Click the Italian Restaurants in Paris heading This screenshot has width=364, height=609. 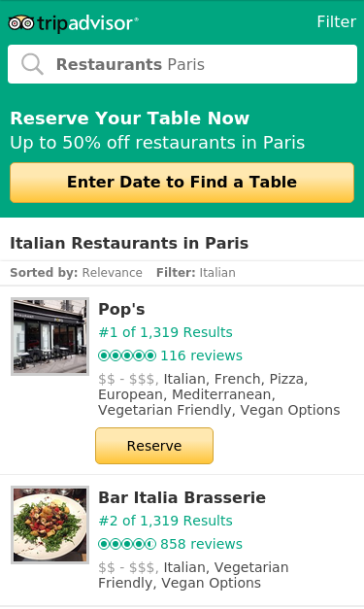coord(129,243)
